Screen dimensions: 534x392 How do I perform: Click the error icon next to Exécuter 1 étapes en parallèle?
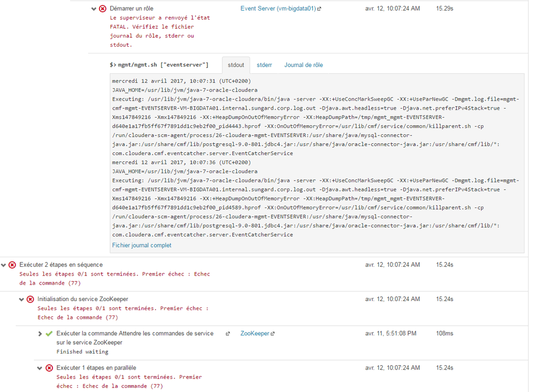[x=49, y=368]
